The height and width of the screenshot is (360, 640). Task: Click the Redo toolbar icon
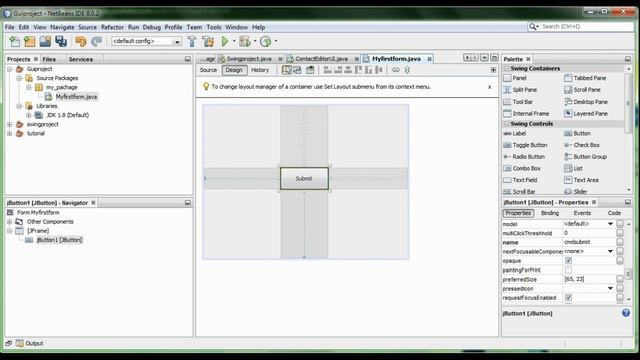(96, 41)
